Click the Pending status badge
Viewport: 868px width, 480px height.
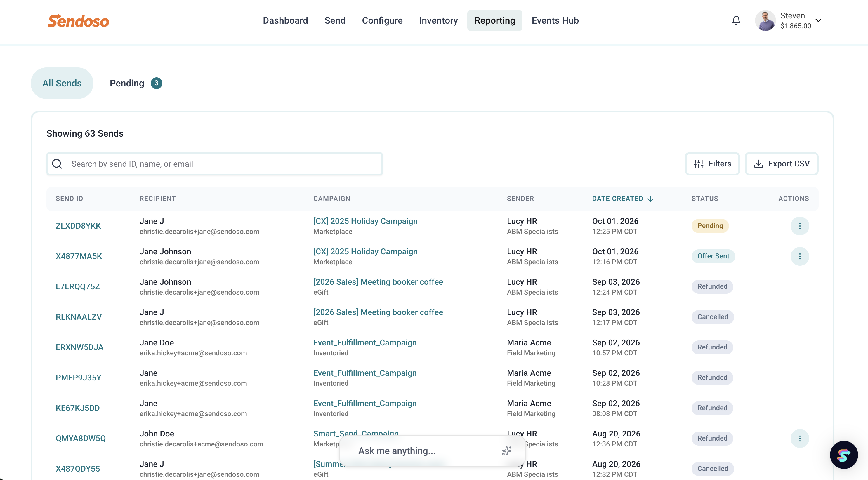710,226
